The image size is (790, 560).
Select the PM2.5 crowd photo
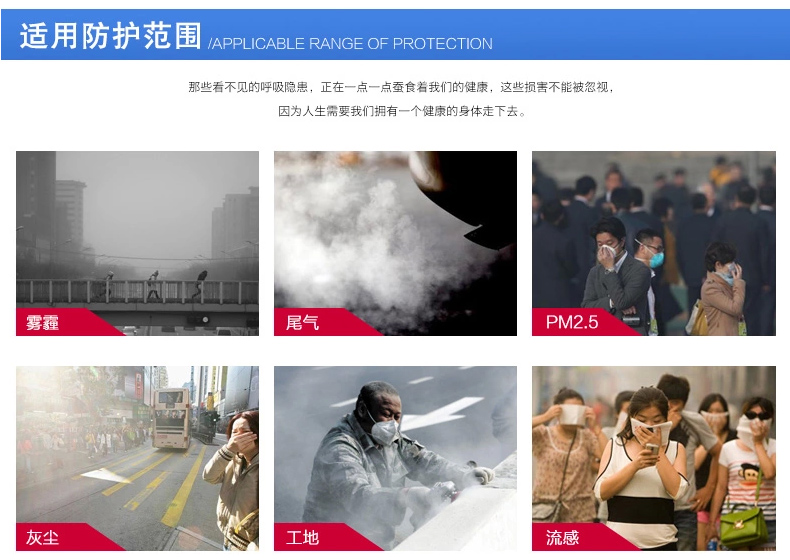654,243
